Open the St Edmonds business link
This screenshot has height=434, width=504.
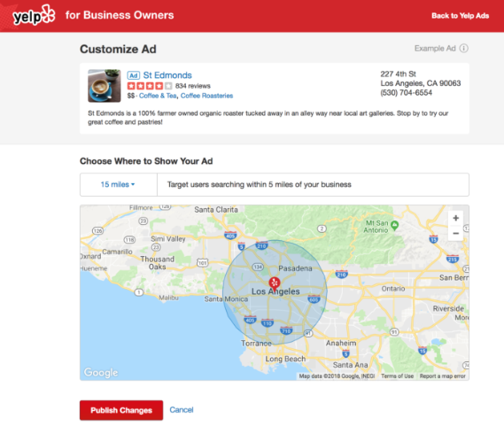[167, 75]
